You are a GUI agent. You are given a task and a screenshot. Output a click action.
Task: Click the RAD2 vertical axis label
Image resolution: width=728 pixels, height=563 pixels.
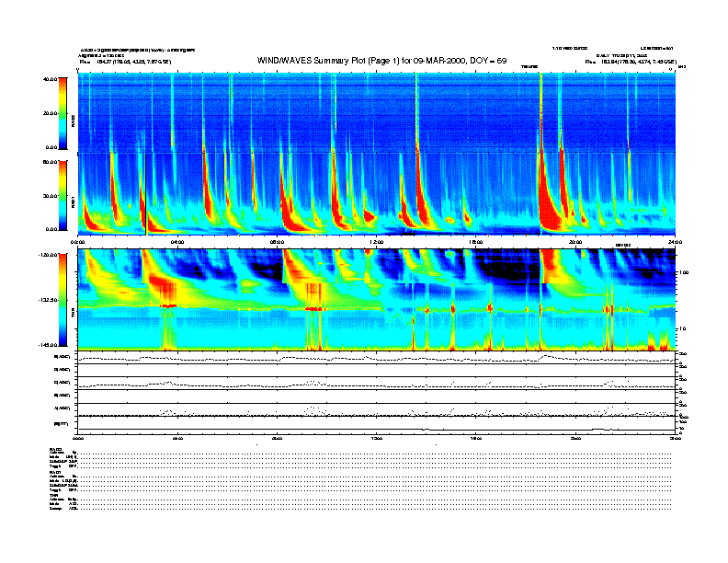pos(74,121)
